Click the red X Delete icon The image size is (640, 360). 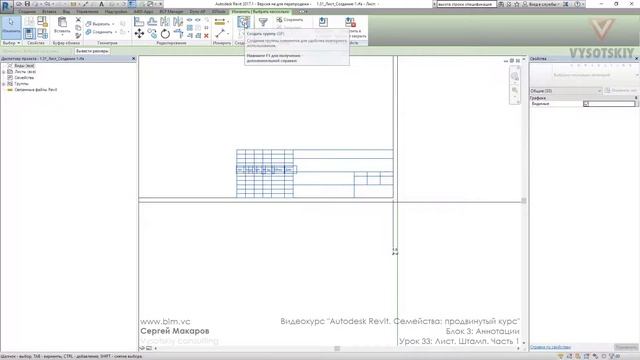[206, 36]
